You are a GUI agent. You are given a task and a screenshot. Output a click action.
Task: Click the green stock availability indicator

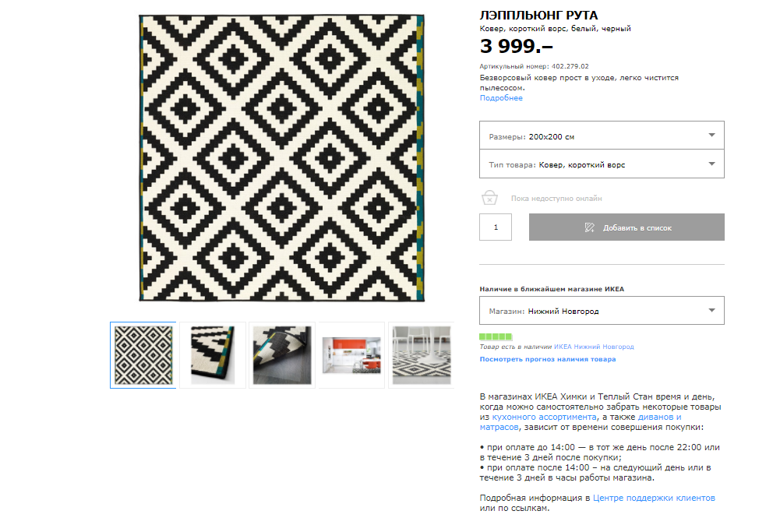click(x=496, y=336)
